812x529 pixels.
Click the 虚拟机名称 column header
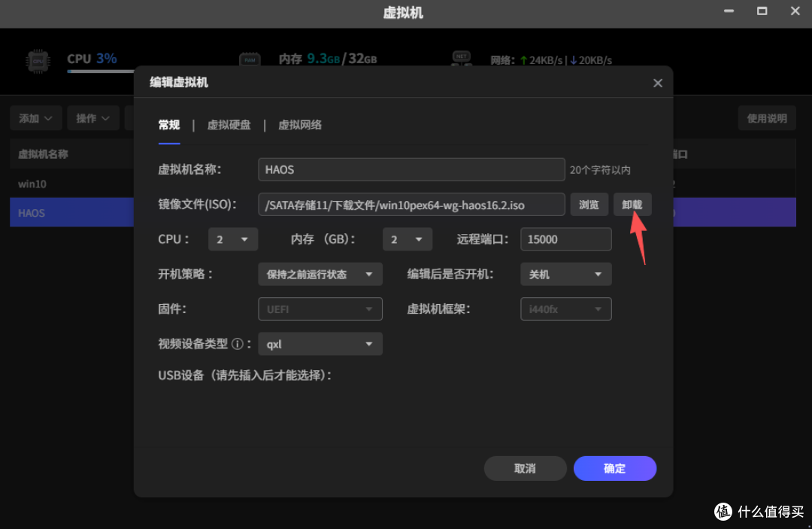(x=43, y=154)
